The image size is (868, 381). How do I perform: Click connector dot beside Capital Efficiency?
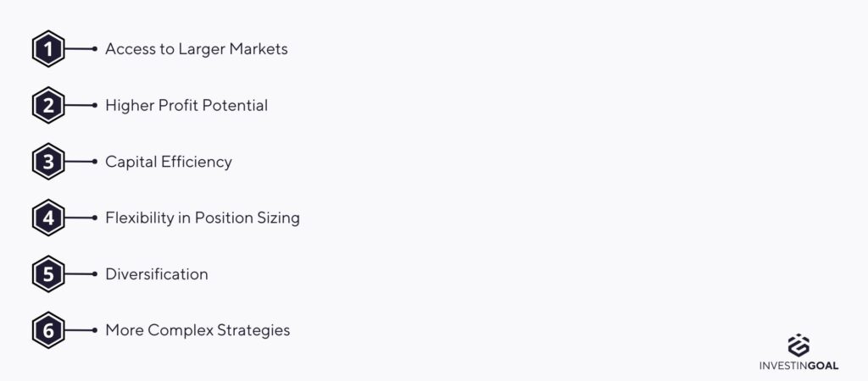(x=95, y=162)
